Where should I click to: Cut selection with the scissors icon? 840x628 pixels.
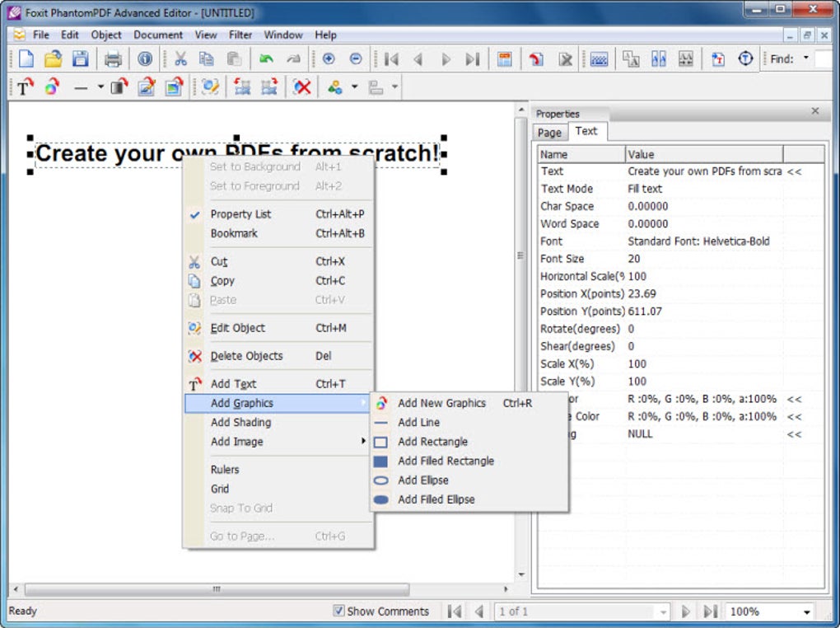pyautogui.click(x=180, y=59)
